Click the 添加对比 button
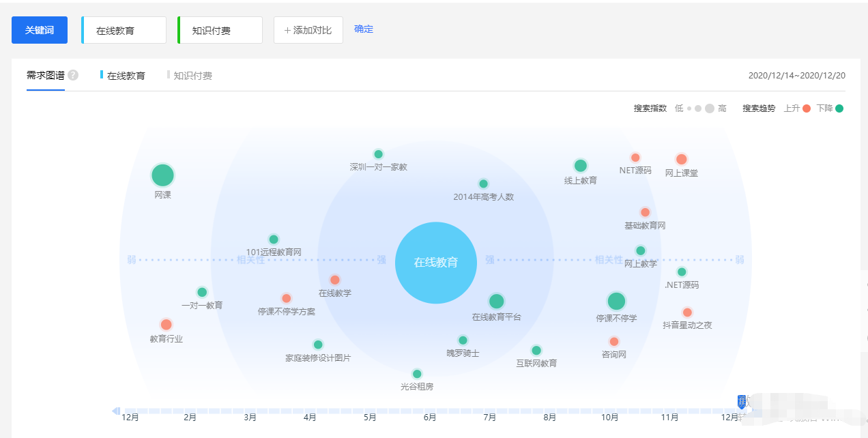The width and height of the screenshot is (868, 438). coord(308,30)
